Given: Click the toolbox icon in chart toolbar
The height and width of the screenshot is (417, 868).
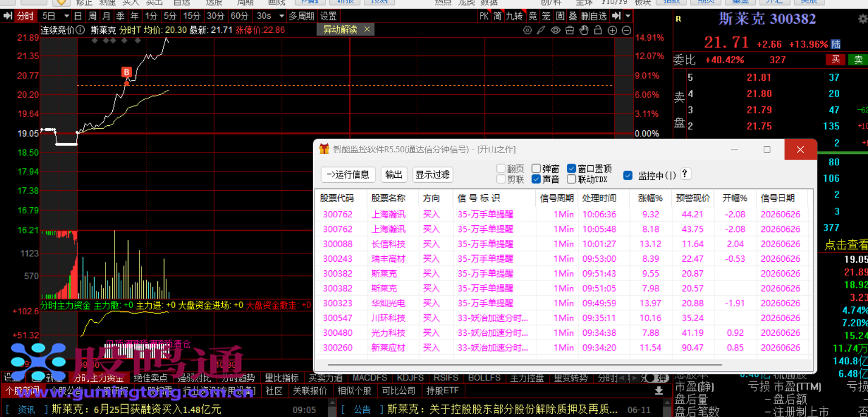Looking at the screenshot, I should pos(570,30).
